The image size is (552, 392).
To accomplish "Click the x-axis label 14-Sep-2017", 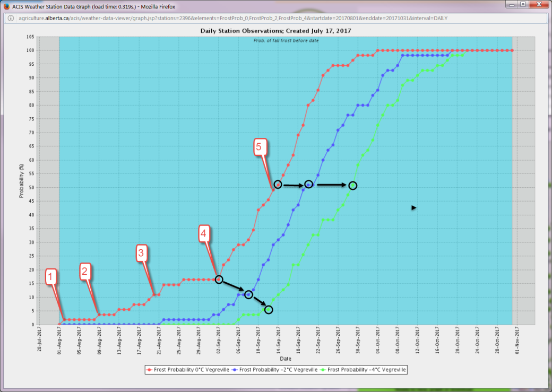I will (278, 340).
